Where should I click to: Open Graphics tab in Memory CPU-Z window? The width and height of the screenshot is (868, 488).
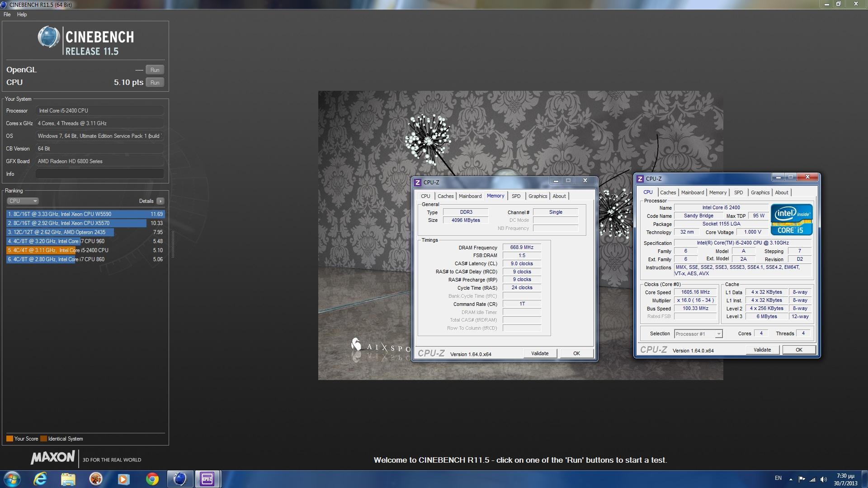538,196
